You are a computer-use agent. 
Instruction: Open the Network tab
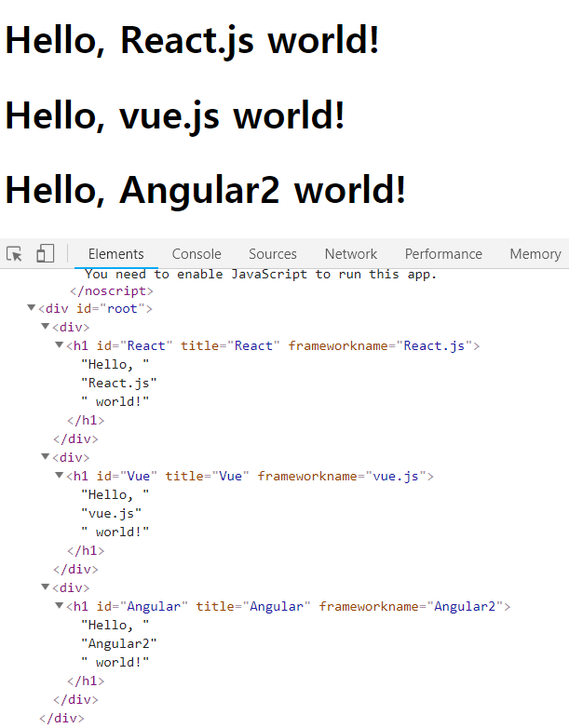coord(351,254)
